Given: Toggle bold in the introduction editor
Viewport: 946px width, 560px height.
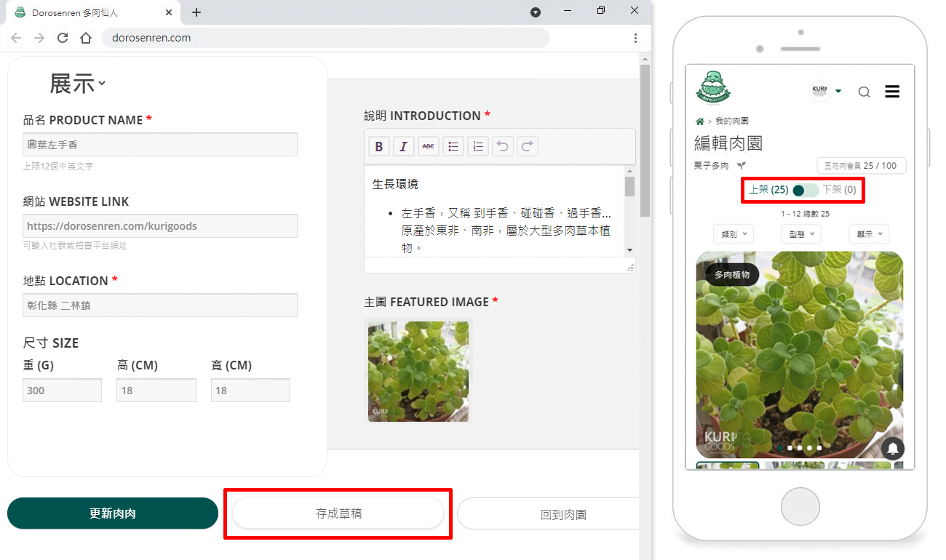Looking at the screenshot, I should click(378, 146).
